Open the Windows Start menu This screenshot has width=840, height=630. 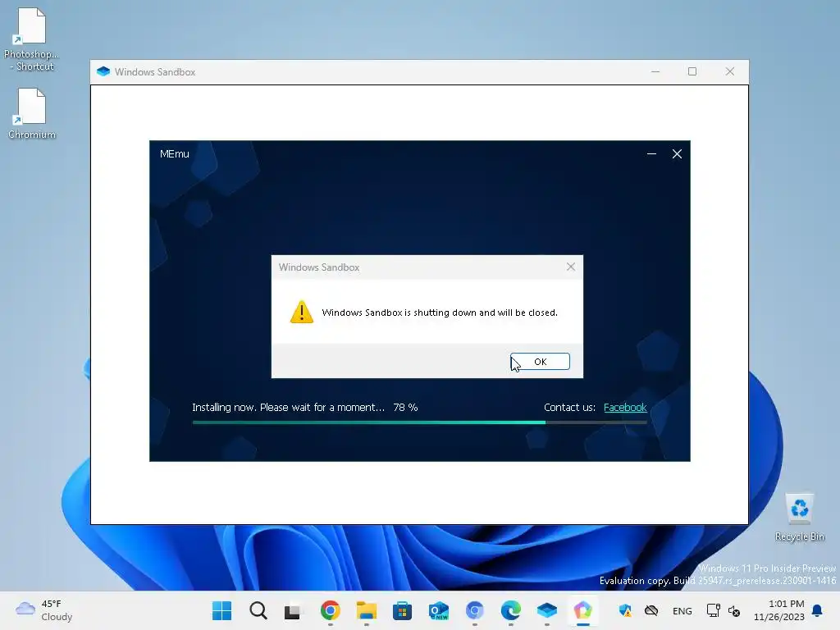(221, 610)
